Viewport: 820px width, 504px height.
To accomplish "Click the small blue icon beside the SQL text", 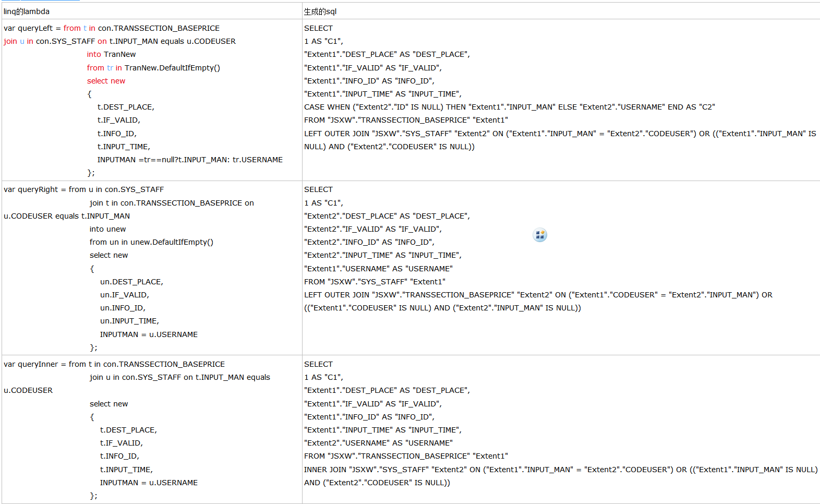I will point(540,235).
